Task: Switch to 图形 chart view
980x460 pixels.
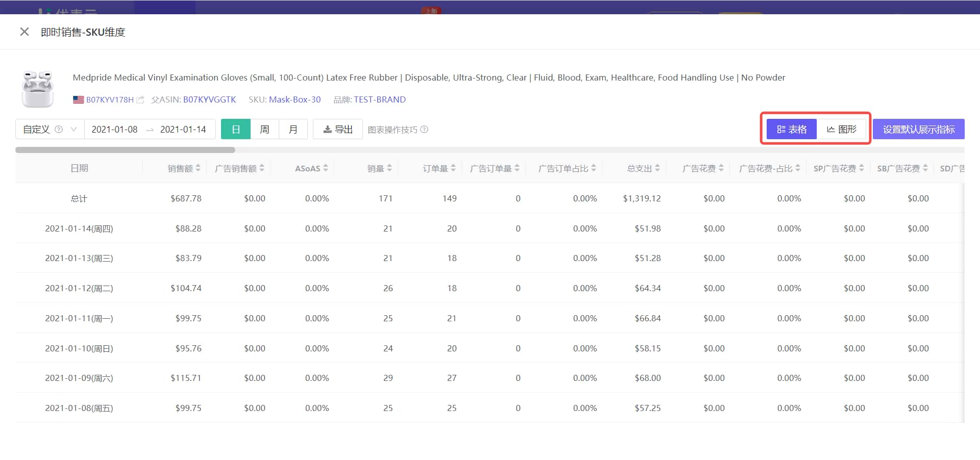Action: point(841,130)
